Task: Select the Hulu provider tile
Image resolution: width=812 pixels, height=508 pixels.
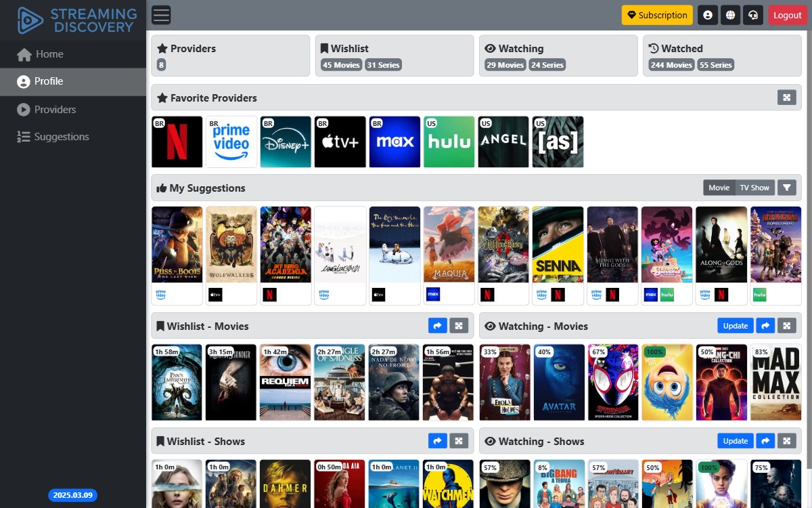Action: click(449, 142)
